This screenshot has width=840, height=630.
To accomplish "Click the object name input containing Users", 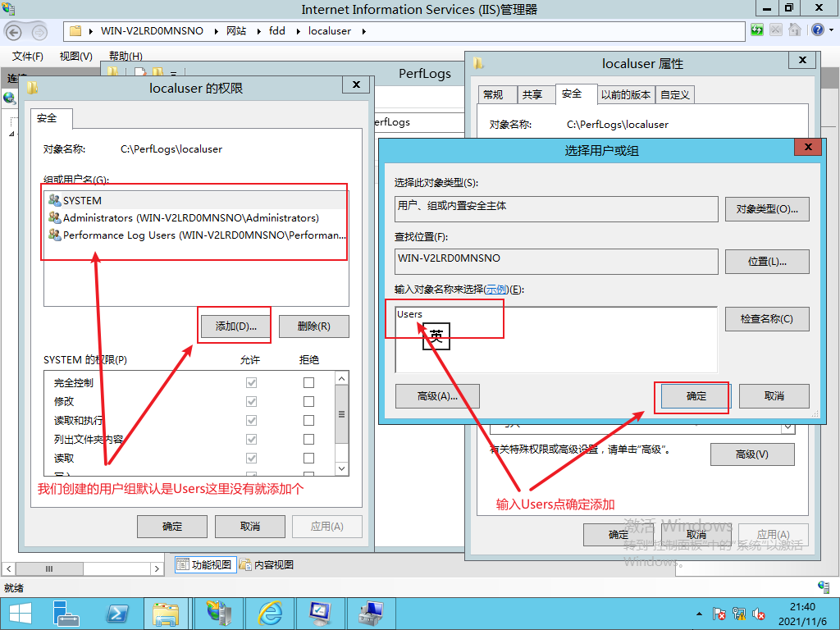I will click(x=556, y=340).
